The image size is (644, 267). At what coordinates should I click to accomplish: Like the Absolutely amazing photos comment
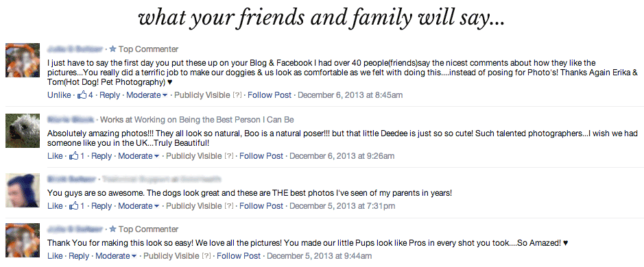pyautogui.click(x=55, y=156)
